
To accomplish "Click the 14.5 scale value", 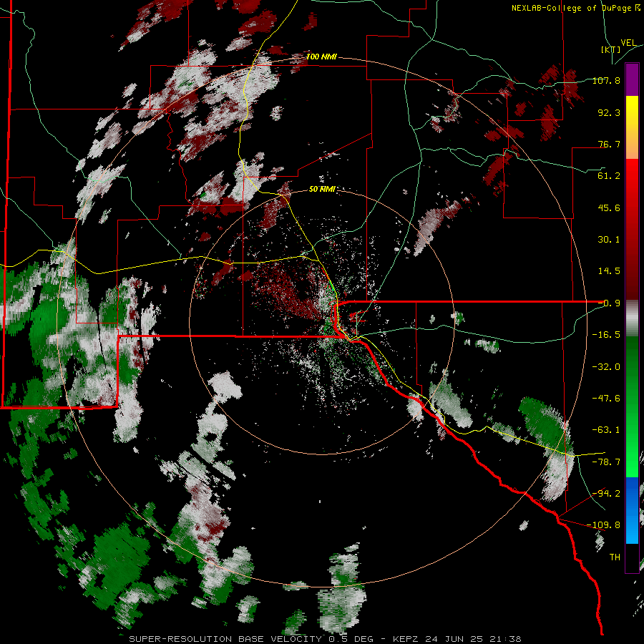I will pyautogui.click(x=609, y=271).
